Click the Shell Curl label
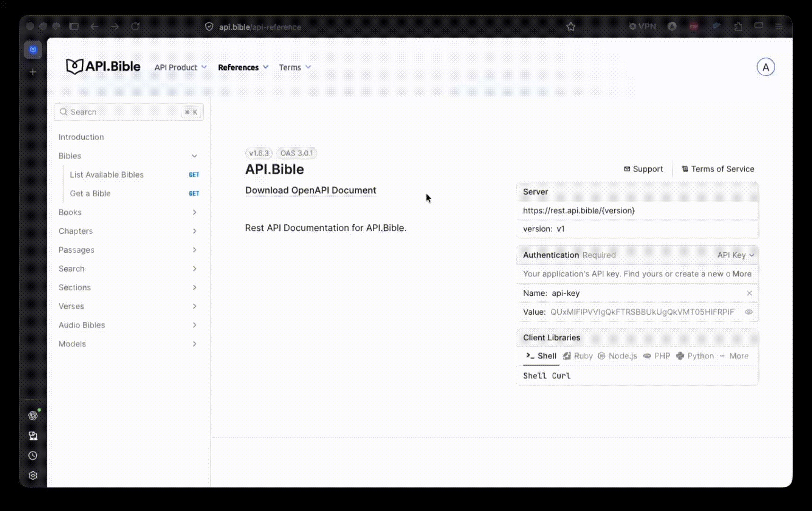This screenshot has height=511, width=812. [x=547, y=376]
